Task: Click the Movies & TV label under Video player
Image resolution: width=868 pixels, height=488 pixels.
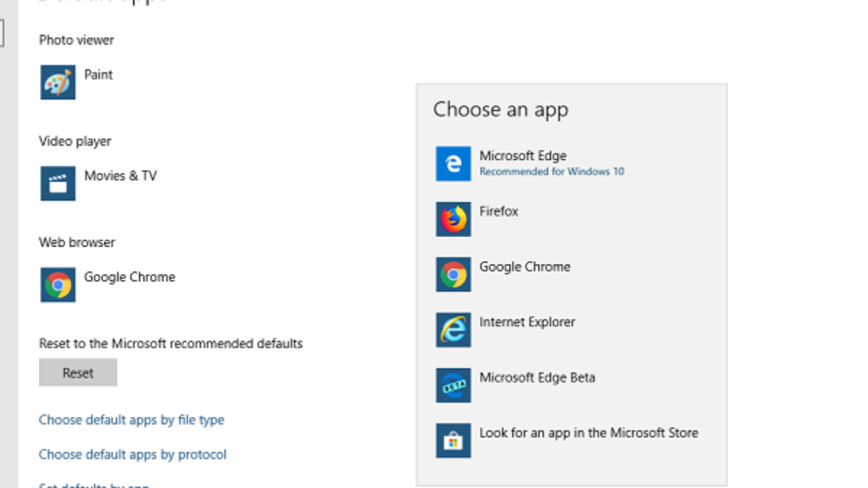Action: pos(120,176)
